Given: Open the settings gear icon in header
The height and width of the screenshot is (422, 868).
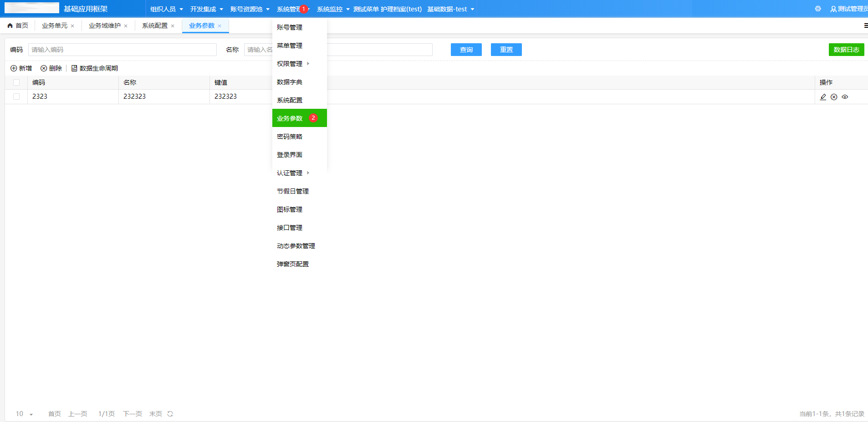Looking at the screenshot, I should tap(818, 9).
